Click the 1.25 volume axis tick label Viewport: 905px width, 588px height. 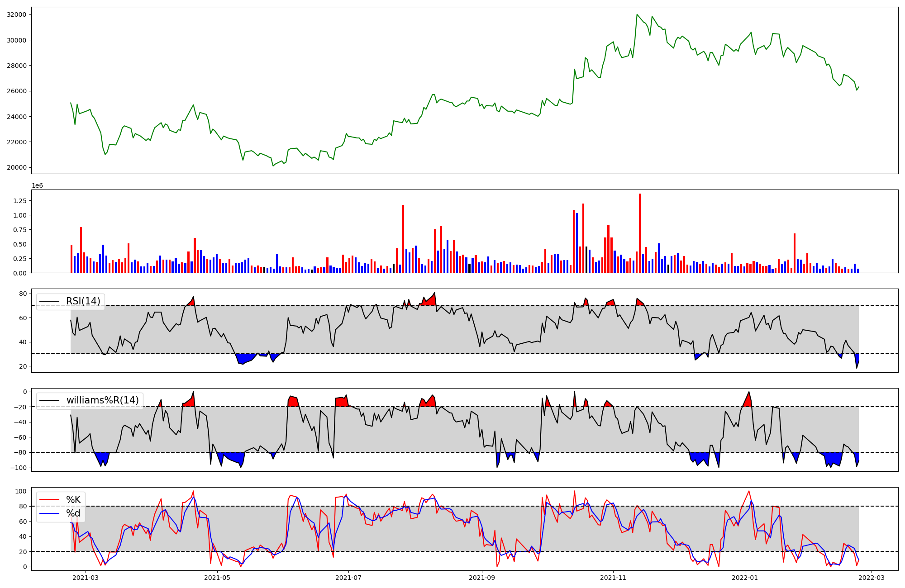tap(19, 201)
